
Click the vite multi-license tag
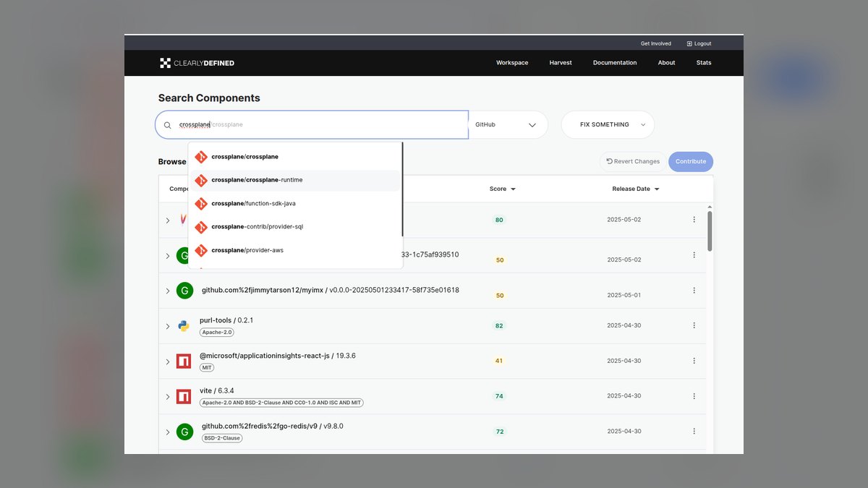click(281, 403)
